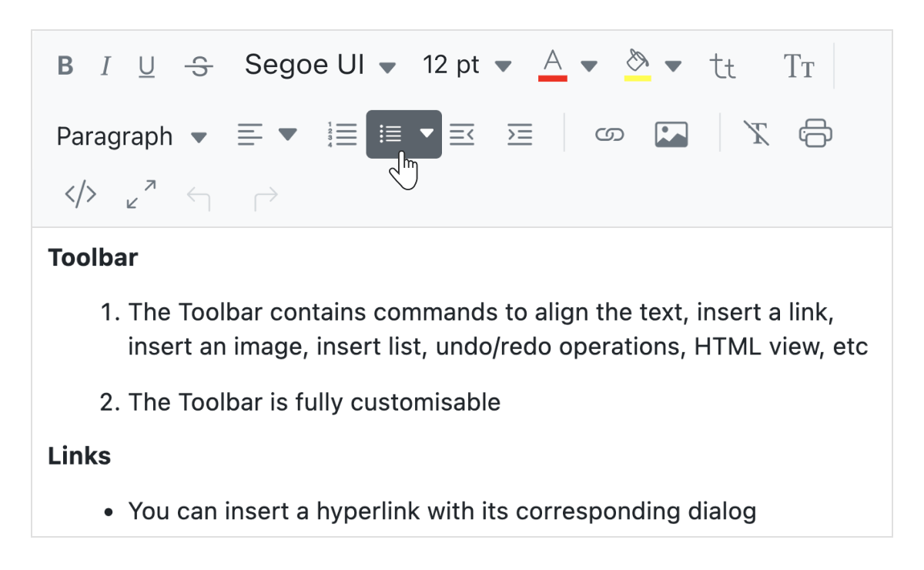Screen dimensions: 924x570
Task: Toggle Underline formatting
Action: click(146, 67)
